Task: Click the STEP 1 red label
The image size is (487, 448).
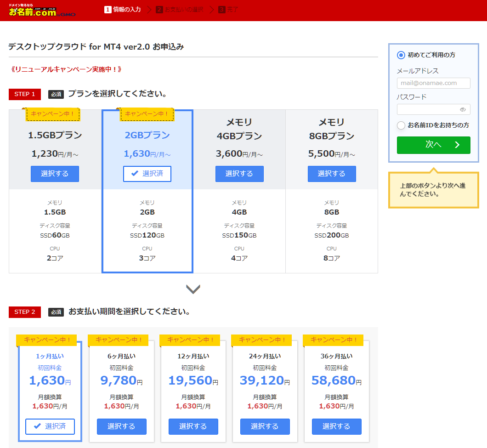Action: 24,94
